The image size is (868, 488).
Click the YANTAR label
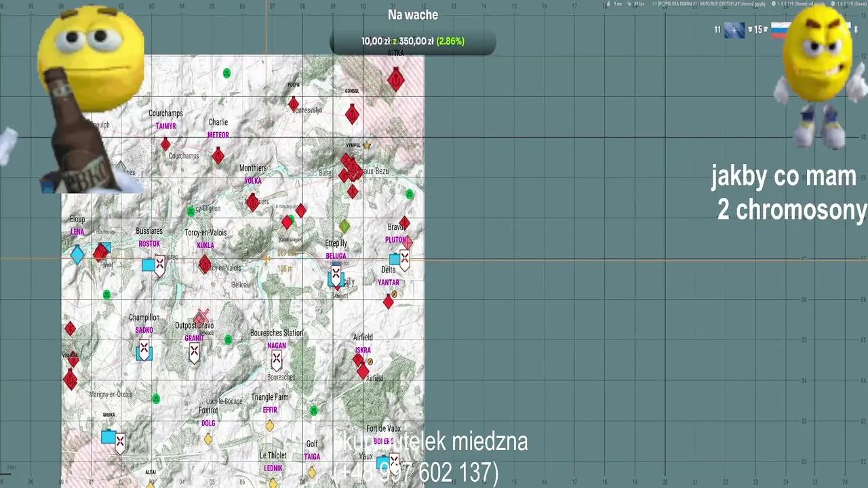click(x=389, y=283)
